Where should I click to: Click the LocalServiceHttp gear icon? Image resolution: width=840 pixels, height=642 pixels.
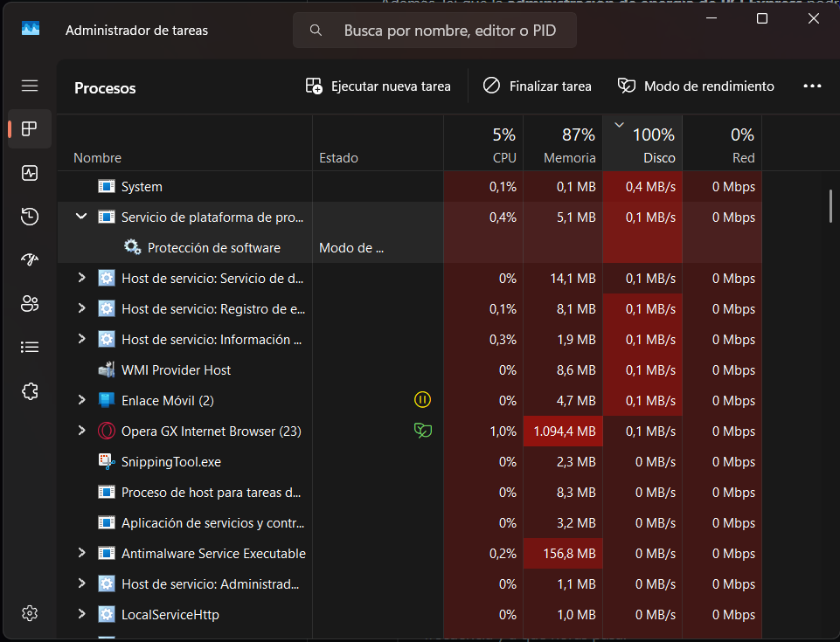click(x=107, y=614)
